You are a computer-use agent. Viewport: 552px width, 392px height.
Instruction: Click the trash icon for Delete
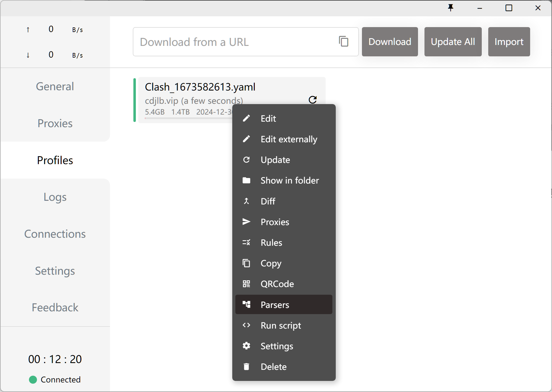click(246, 366)
